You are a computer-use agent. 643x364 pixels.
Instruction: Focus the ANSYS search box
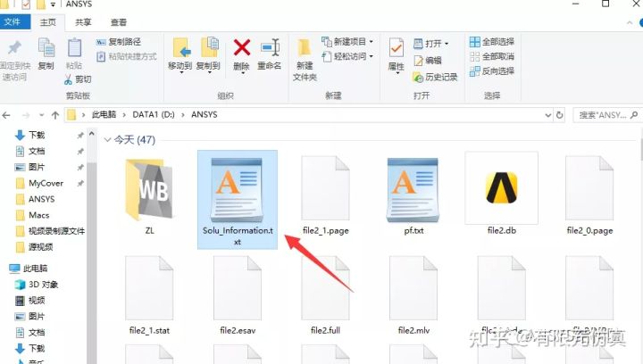[x=606, y=115]
